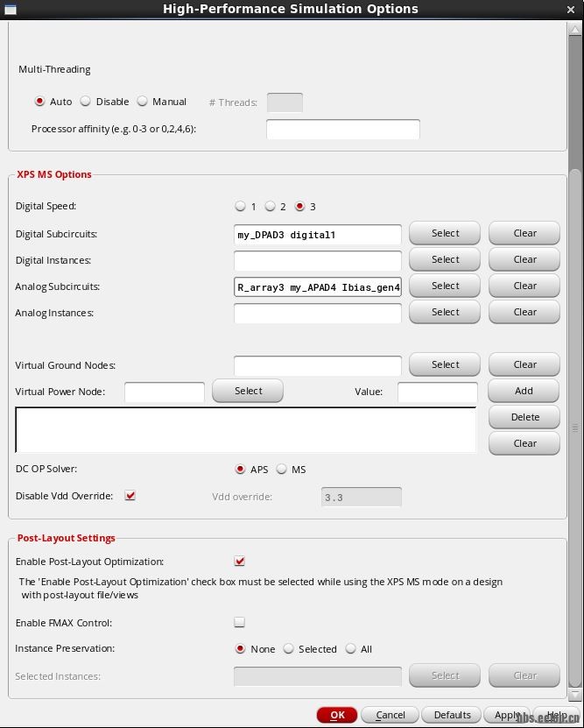
Task: Click the vertical scrollbar up arrow
Action: point(574,29)
